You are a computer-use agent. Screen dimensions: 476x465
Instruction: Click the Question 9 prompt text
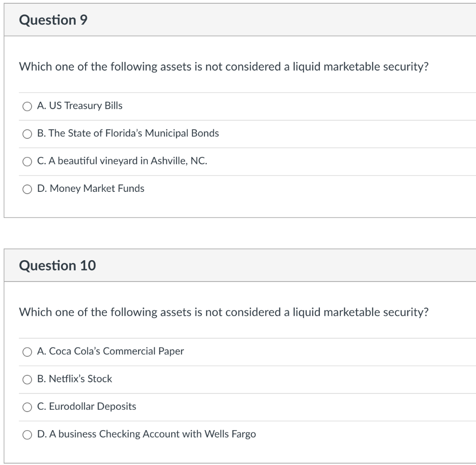pos(224,67)
